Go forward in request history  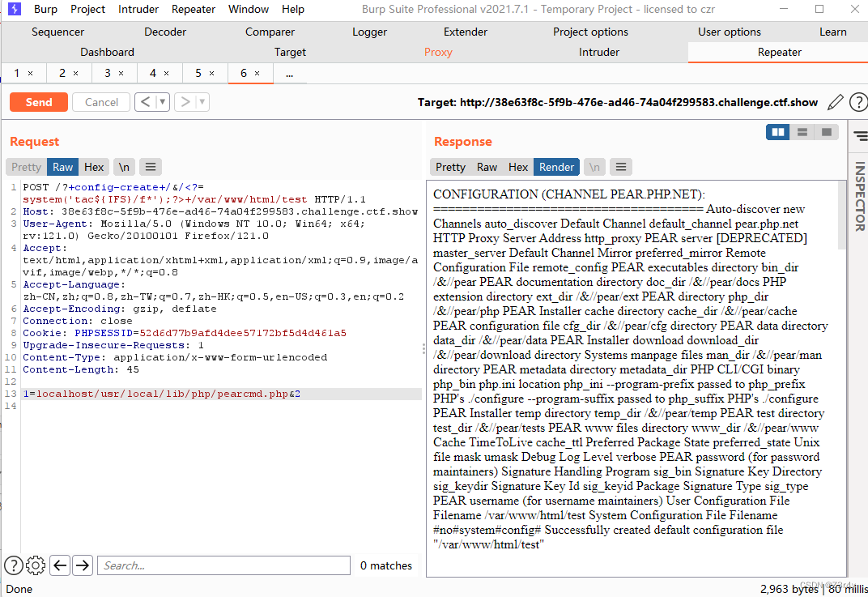(185, 102)
